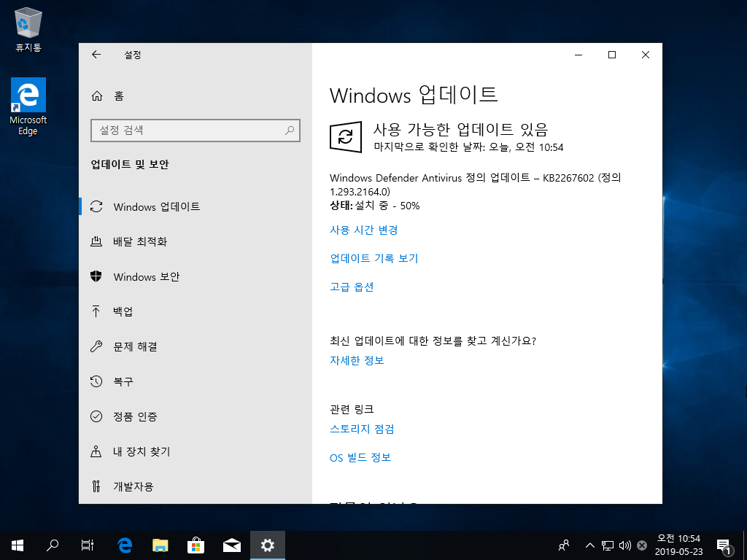Image resolution: width=747 pixels, height=560 pixels.
Task: Click the delivery optimization icon beside 배달 최적화
Action: pos(96,241)
